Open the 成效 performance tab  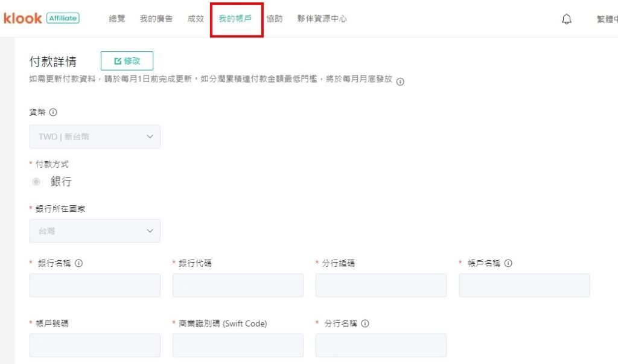tap(196, 19)
